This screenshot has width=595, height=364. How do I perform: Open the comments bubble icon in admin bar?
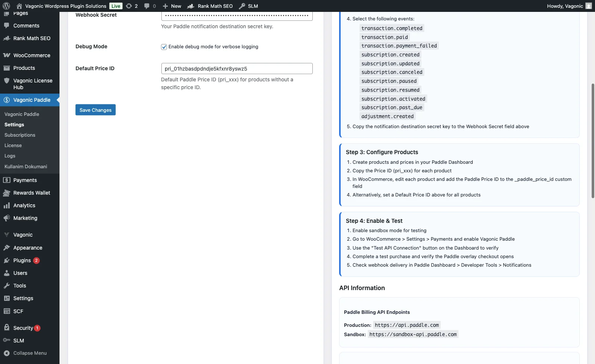pos(147,6)
